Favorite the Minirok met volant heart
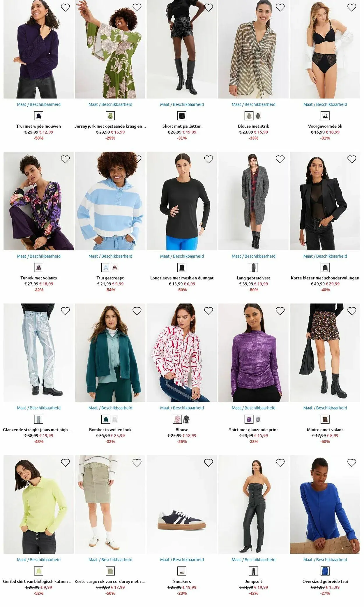The height and width of the screenshot is (607, 364). pyautogui.click(x=352, y=311)
